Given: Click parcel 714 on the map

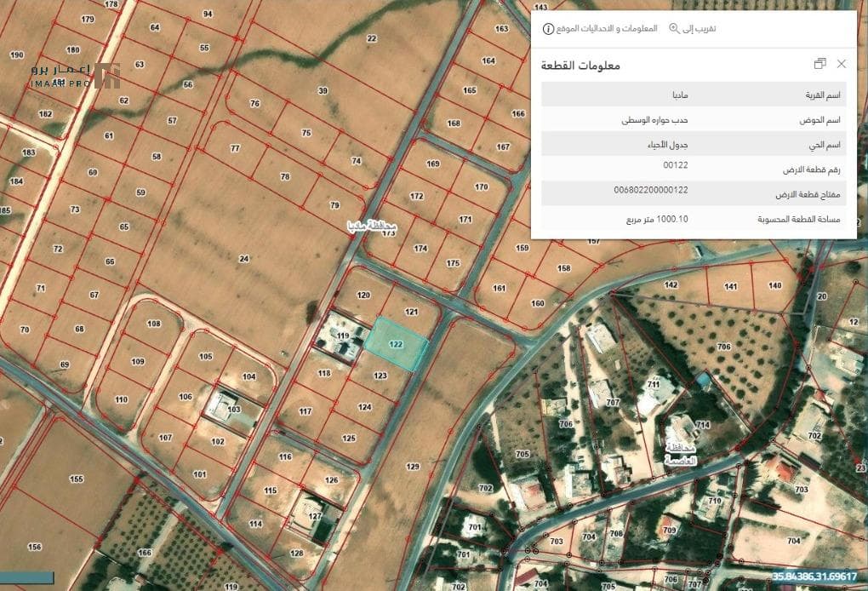Looking at the screenshot, I should coord(702,425).
